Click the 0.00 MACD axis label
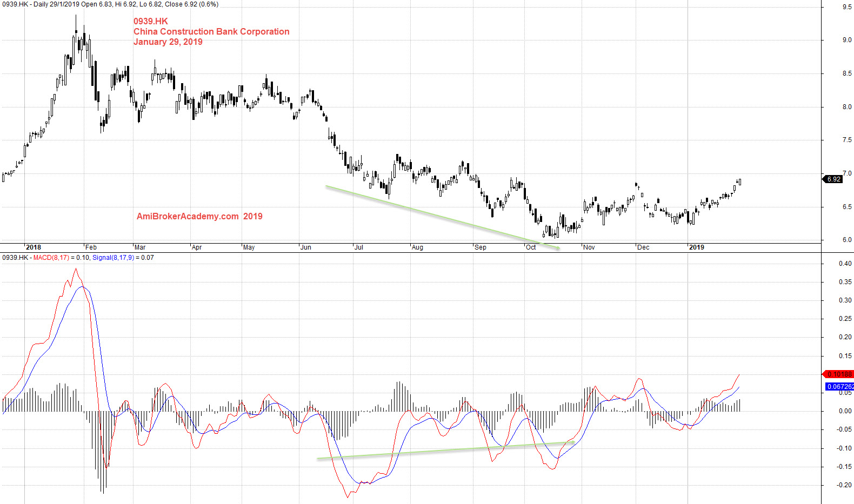854x504 pixels. [x=845, y=411]
